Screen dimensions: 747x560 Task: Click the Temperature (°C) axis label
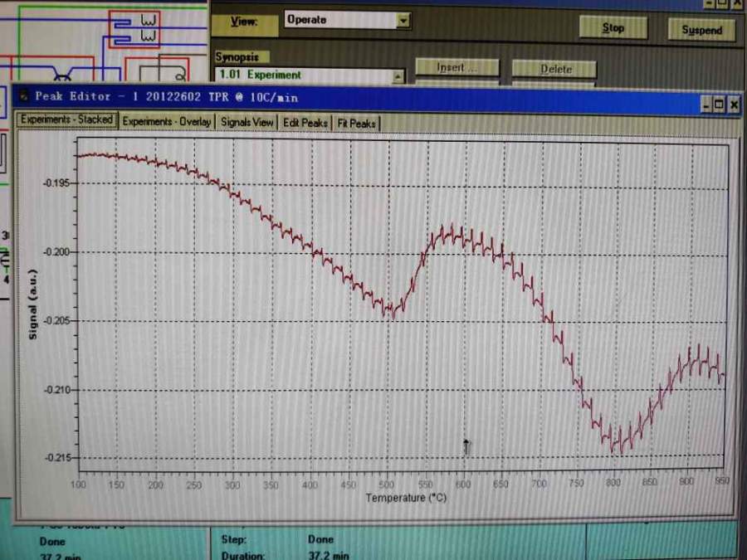[x=407, y=498]
